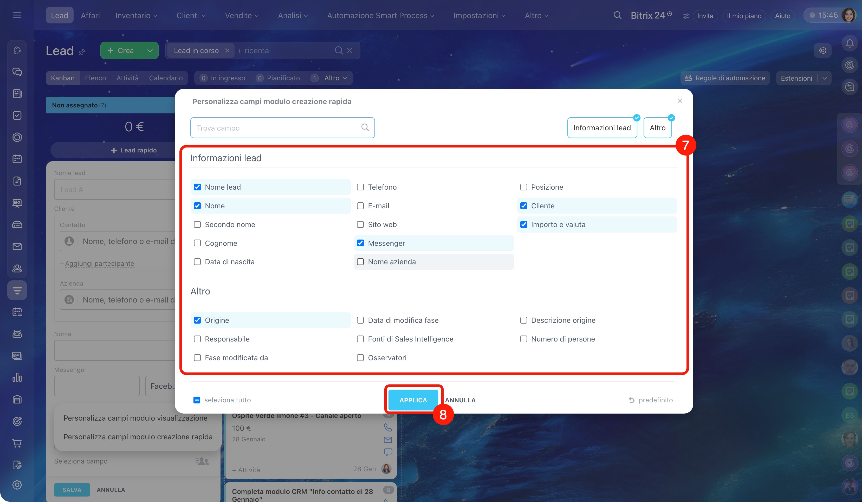Open Calendar icon in left sidebar
Viewport: 868px width, 502px height.
(x=17, y=159)
